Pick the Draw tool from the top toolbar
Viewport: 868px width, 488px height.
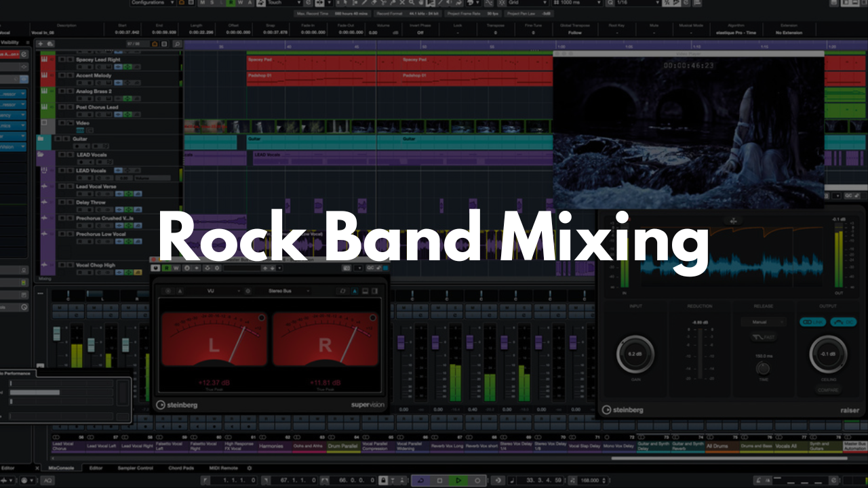363,3
